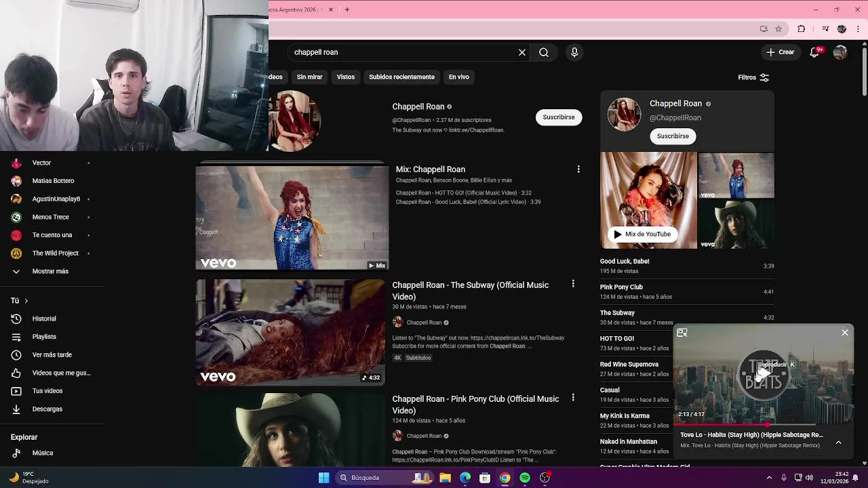Show hidden system tray icons

pos(769,478)
